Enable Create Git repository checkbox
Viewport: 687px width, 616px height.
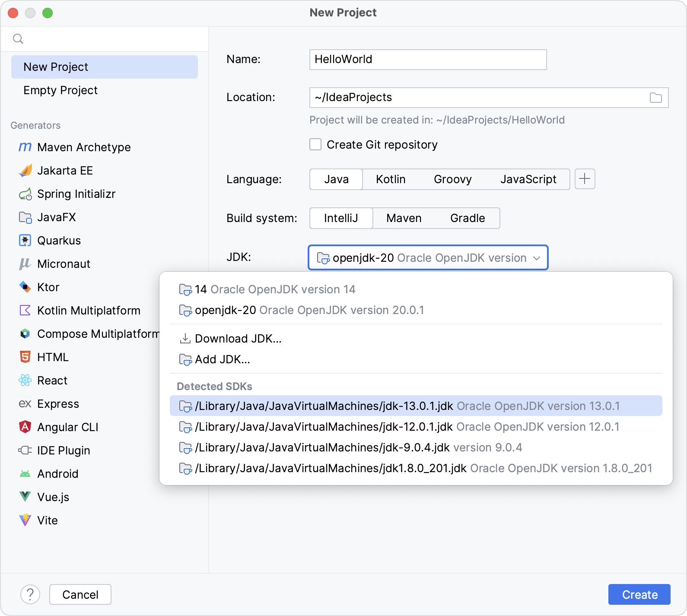tap(315, 144)
